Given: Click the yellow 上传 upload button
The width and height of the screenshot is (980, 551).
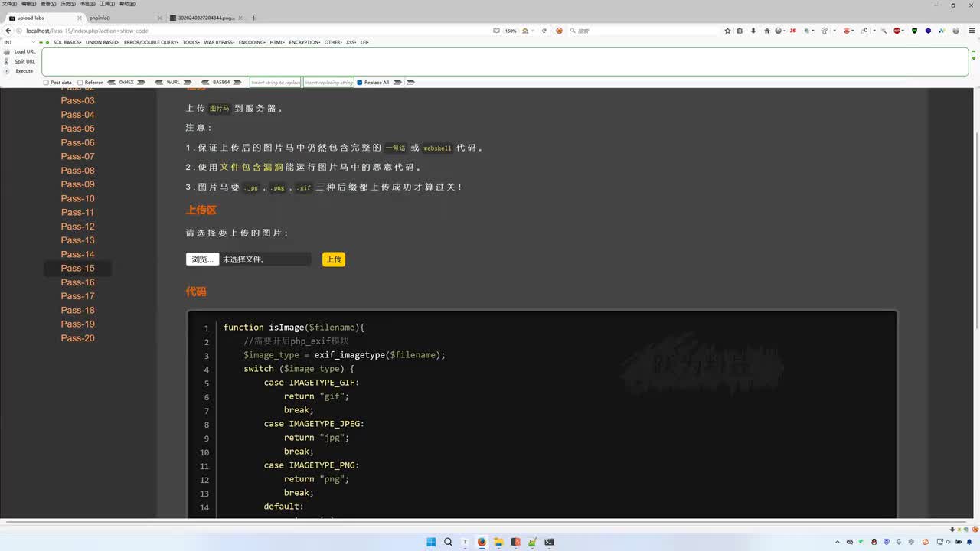Looking at the screenshot, I should pos(334,259).
